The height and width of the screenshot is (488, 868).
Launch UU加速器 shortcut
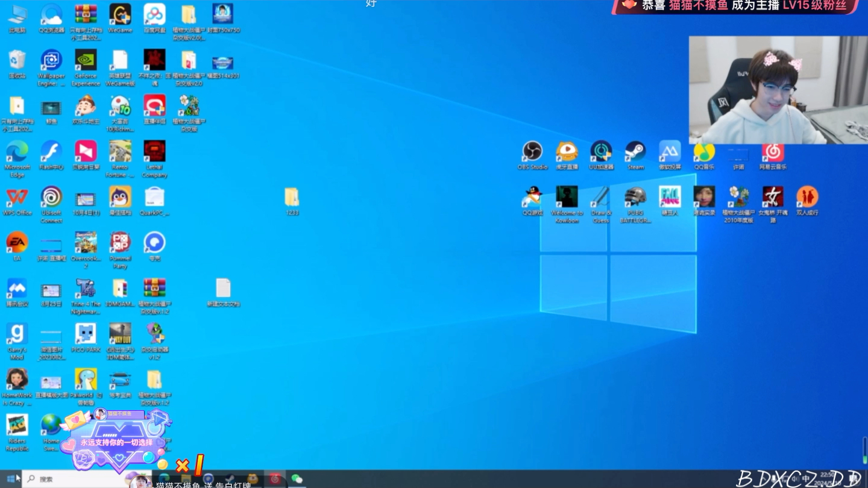(601, 156)
